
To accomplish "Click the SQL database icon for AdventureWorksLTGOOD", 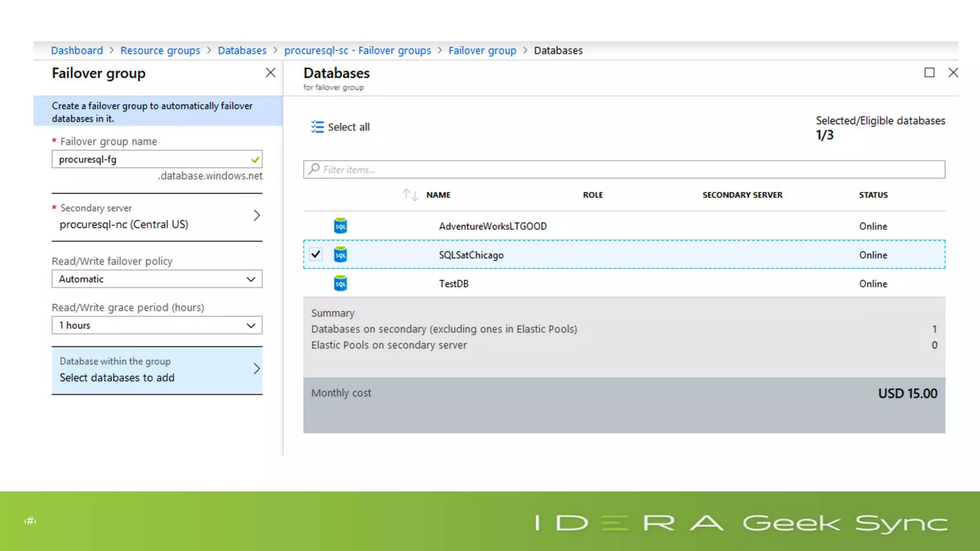I will (340, 226).
